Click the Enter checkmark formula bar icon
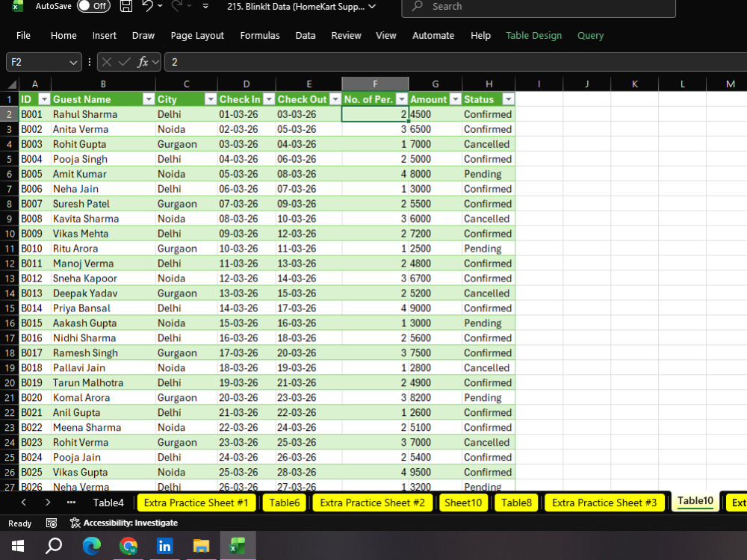Viewport: 747px width, 560px height. click(124, 63)
